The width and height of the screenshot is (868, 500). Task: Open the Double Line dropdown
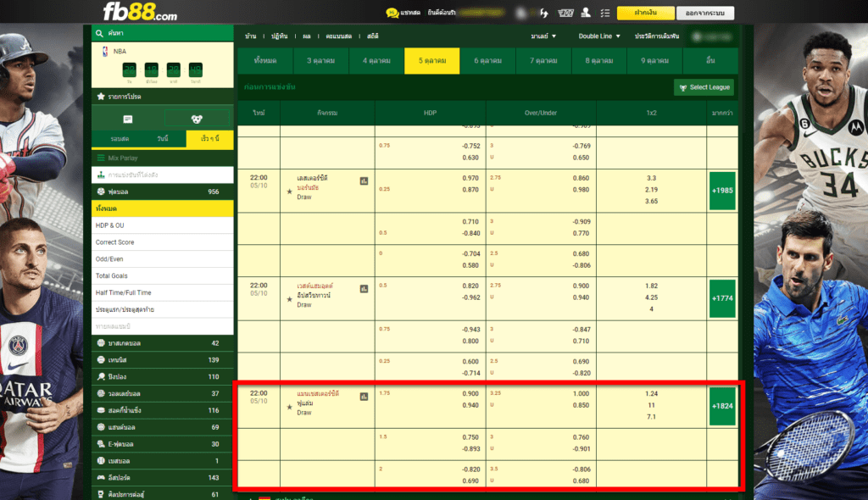click(x=599, y=36)
